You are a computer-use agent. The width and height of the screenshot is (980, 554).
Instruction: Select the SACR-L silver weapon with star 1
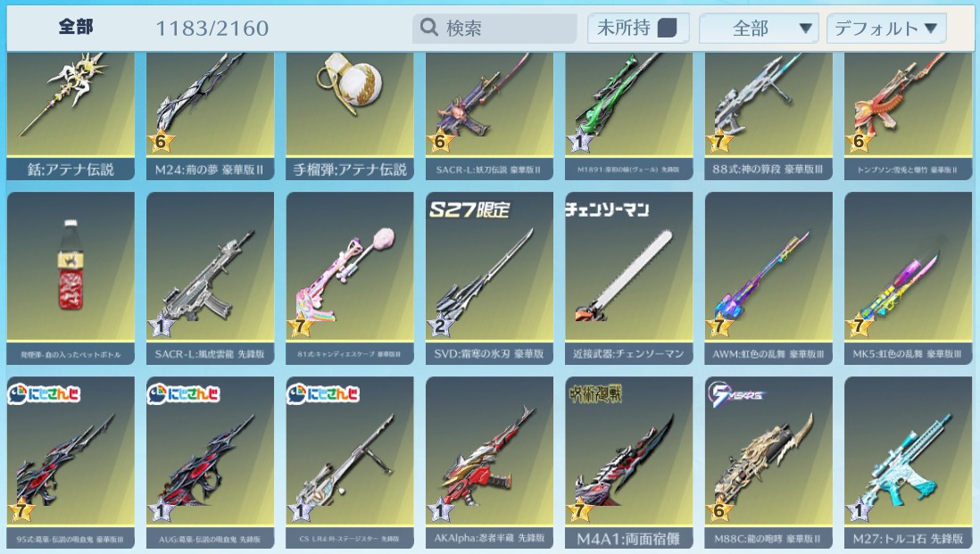pos(210,278)
